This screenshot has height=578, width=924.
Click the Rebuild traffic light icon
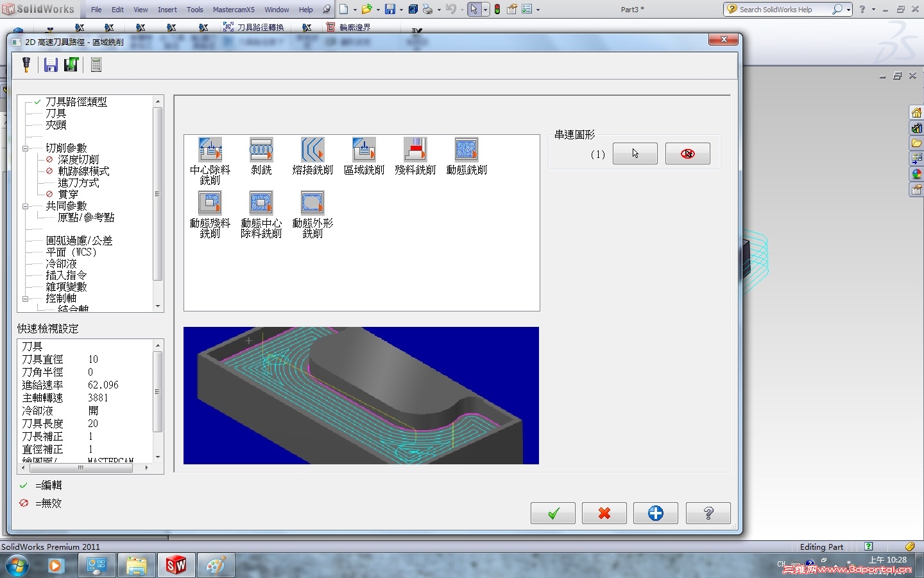coord(497,9)
